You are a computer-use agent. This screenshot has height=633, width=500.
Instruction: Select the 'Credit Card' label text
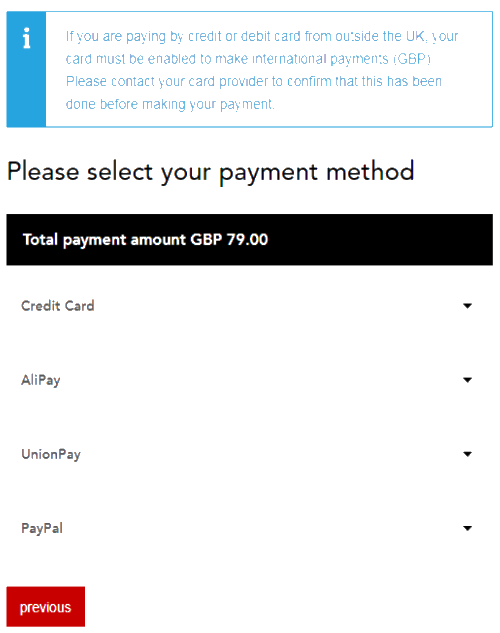click(x=58, y=306)
